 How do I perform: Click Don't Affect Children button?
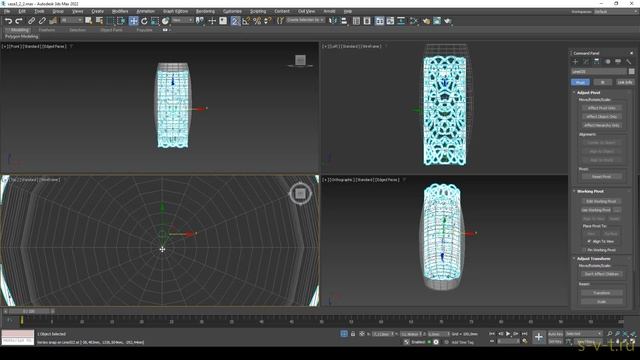[x=601, y=274]
